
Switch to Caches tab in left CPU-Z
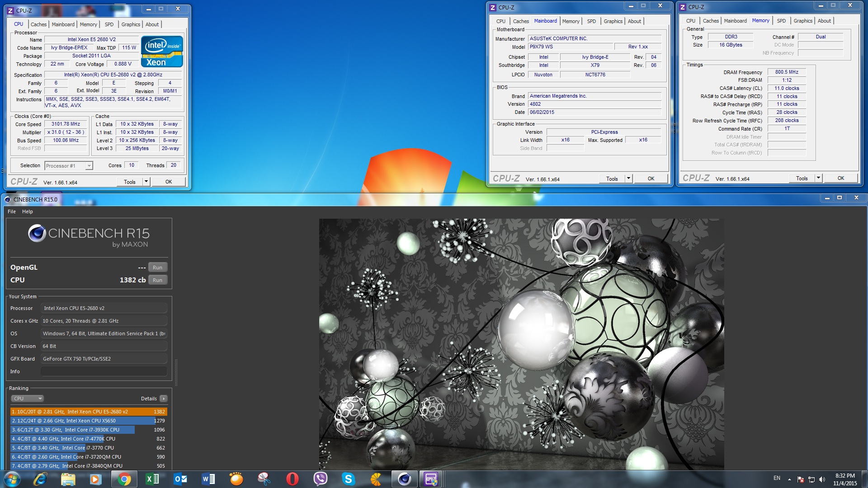(x=38, y=24)
